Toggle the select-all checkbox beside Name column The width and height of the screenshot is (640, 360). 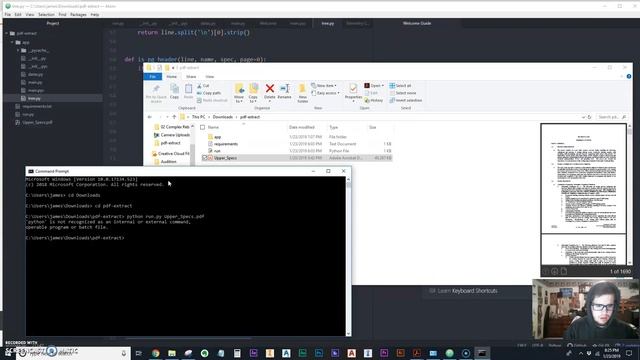tap(202, 127)
